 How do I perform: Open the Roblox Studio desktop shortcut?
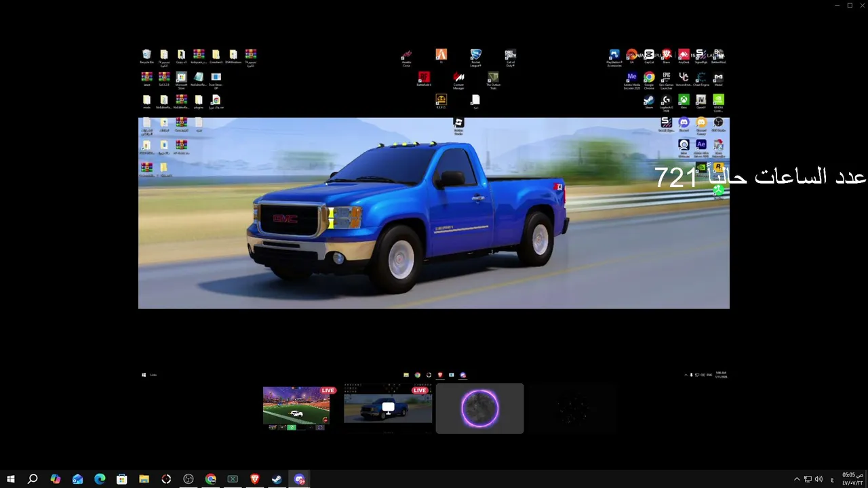pos(458,126)
